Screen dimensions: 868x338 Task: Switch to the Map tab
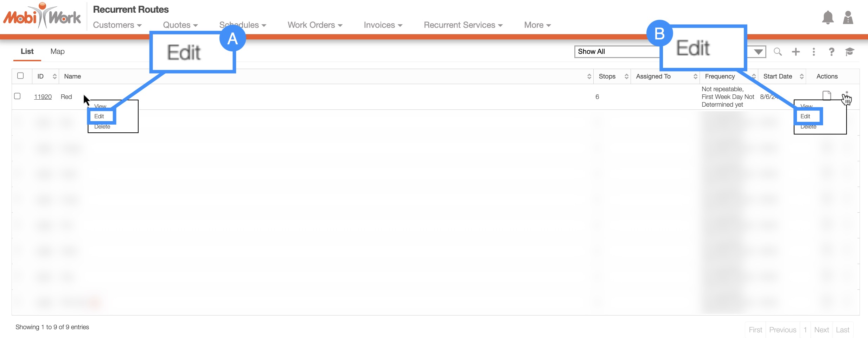tap(57, 51)
